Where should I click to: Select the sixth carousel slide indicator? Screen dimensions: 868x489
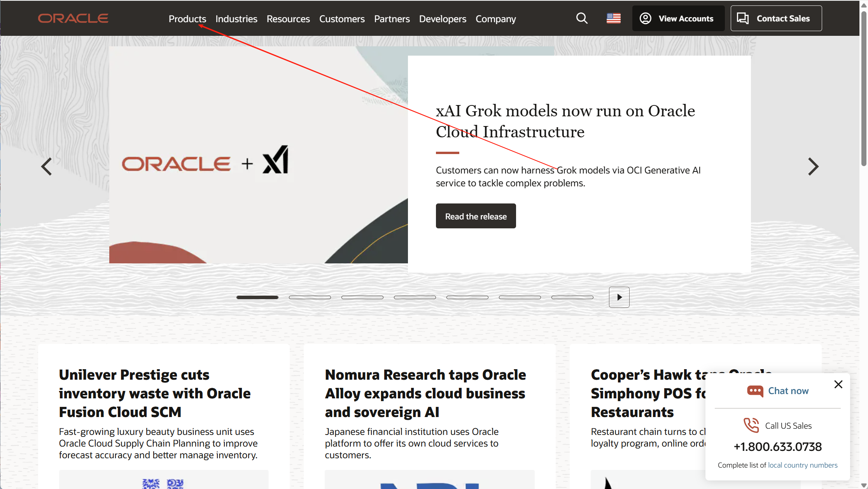[x=520, y=297]
